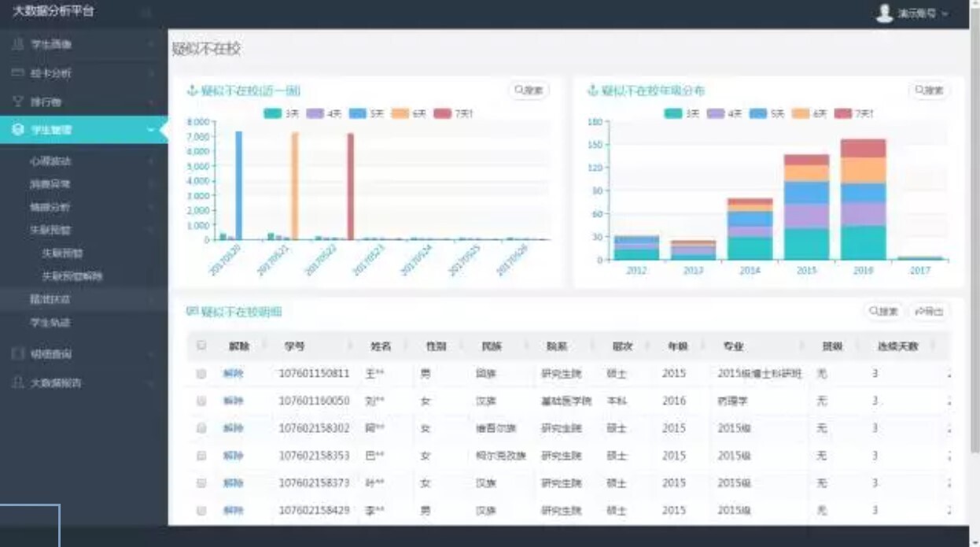Go to the 学生轨迹 menu item
Screen dimensions: 980x547
tap(50, 323)
